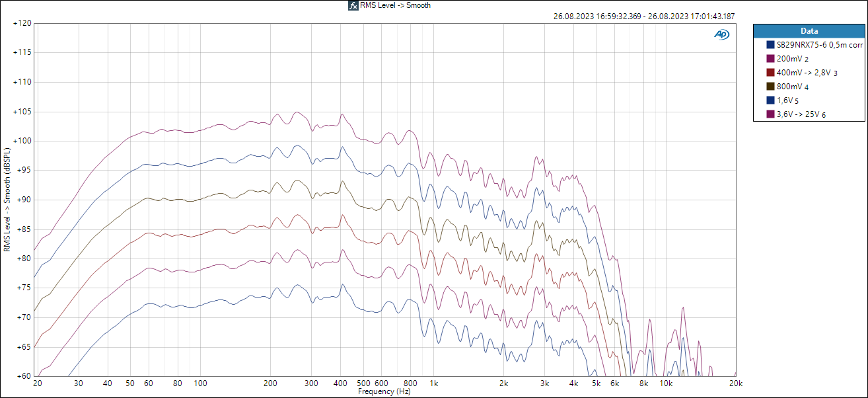Click the 2k label on the frequency axis
The width and height of the screenshot is (868, 398).
[504, 383]
